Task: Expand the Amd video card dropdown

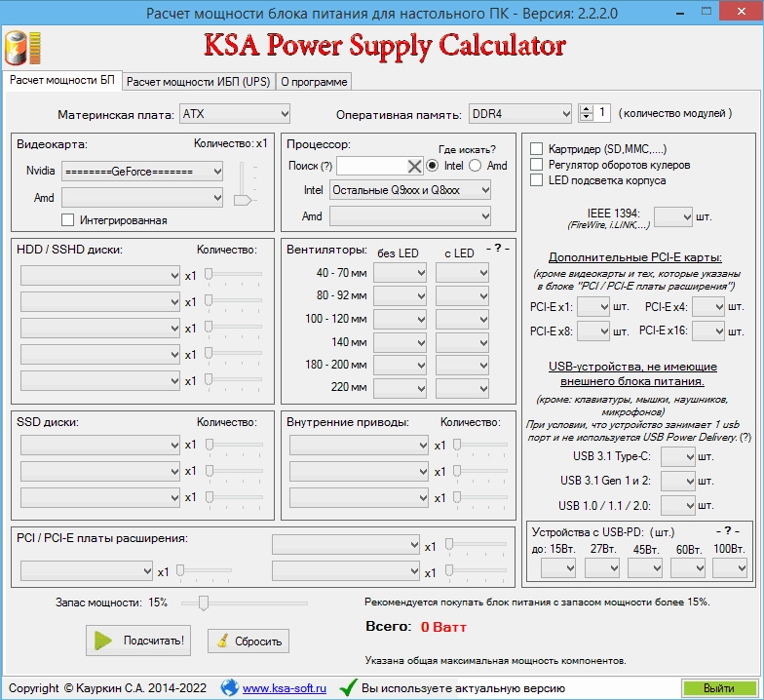Action: click(142, 197)
